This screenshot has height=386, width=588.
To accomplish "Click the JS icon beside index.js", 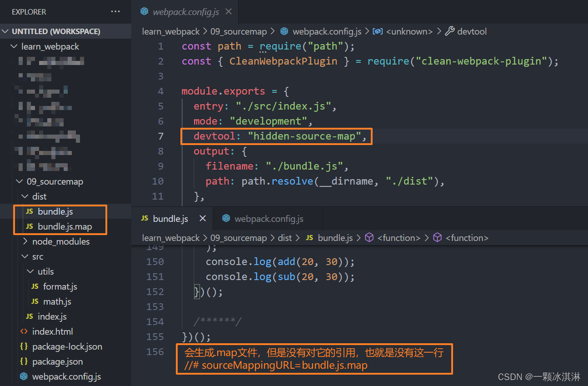I will tap(30, 316).
